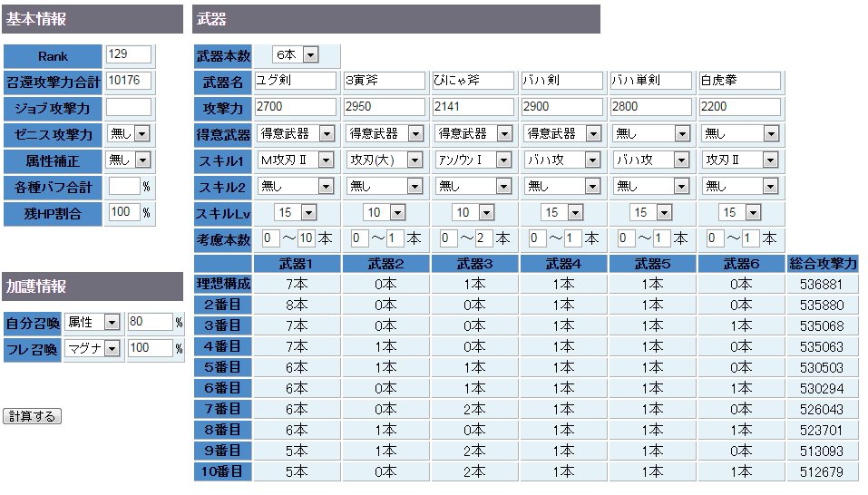Click total attack value 530503
This screenshot has width=868, height=495.
[822, 368]
